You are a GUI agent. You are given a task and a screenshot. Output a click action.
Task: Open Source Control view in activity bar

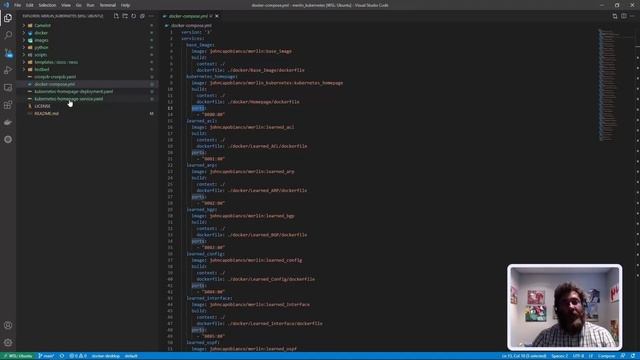click(x=8, y=53)
